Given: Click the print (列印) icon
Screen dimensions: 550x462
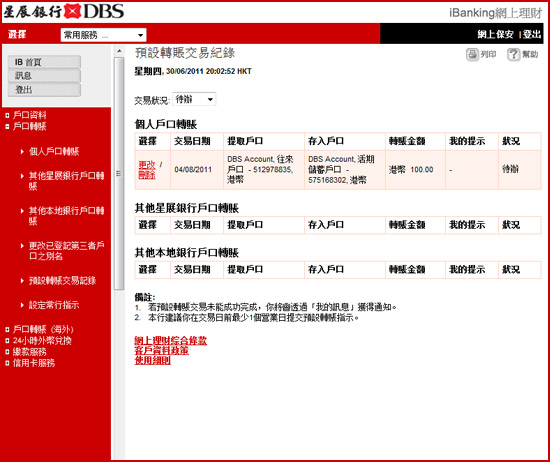Looking at the screenshot, I should [x=472, y=54].
